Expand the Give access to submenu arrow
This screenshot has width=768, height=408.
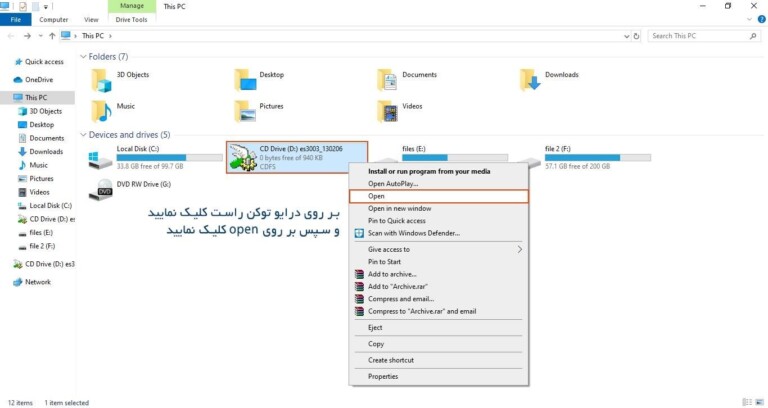(x=519, y=249)
